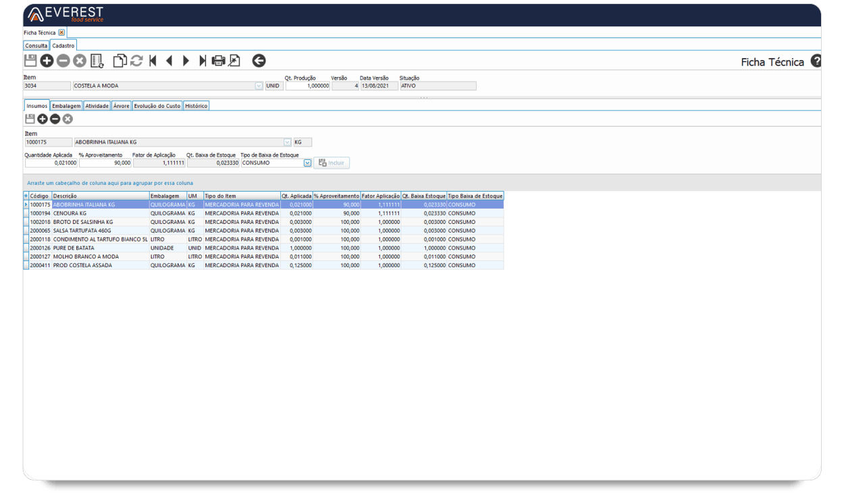
Task: Click the refresh arrows icon
Action: (x=136, y=61)
